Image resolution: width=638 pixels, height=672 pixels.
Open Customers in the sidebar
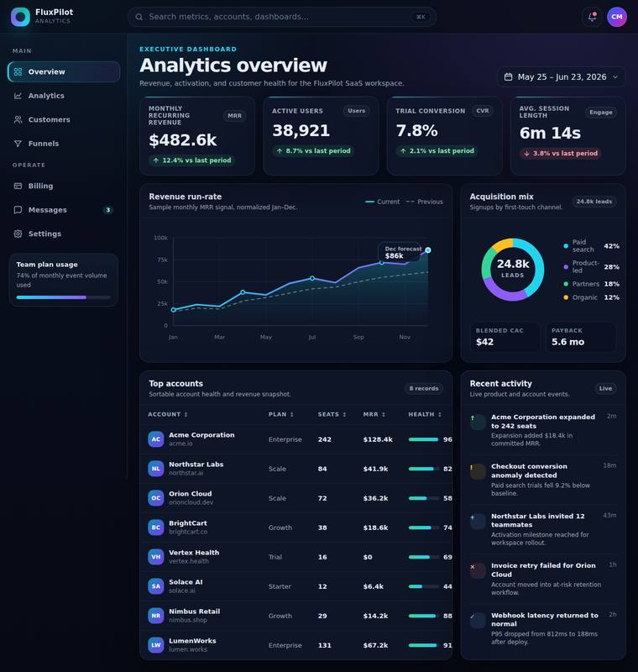coord(64,119)
